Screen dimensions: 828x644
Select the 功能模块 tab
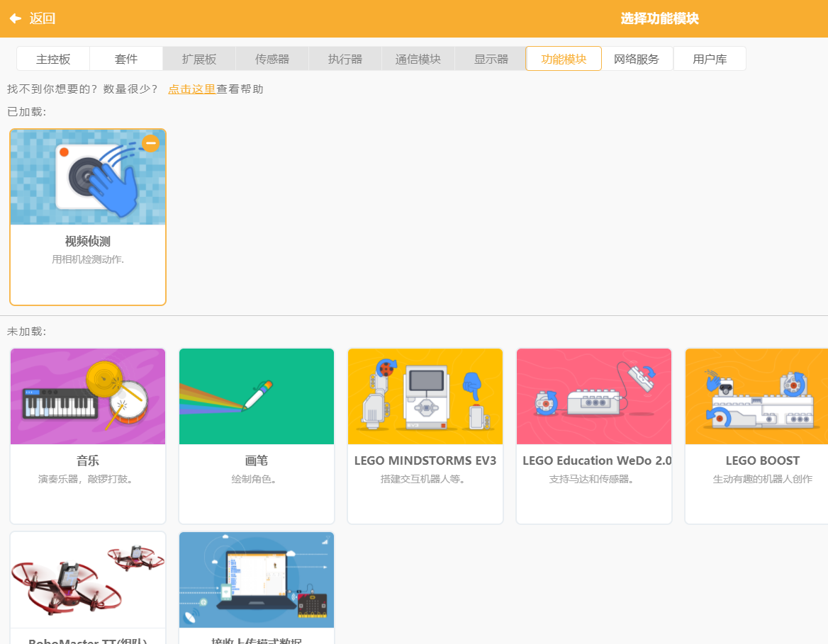pyautogui.click(x=564, y=59)
